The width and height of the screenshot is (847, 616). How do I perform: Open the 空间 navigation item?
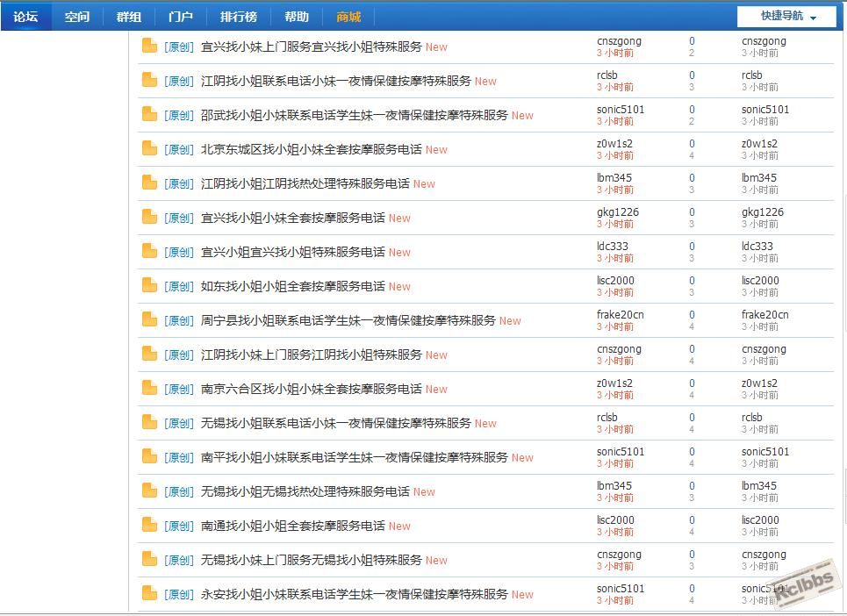click(77, 17)
